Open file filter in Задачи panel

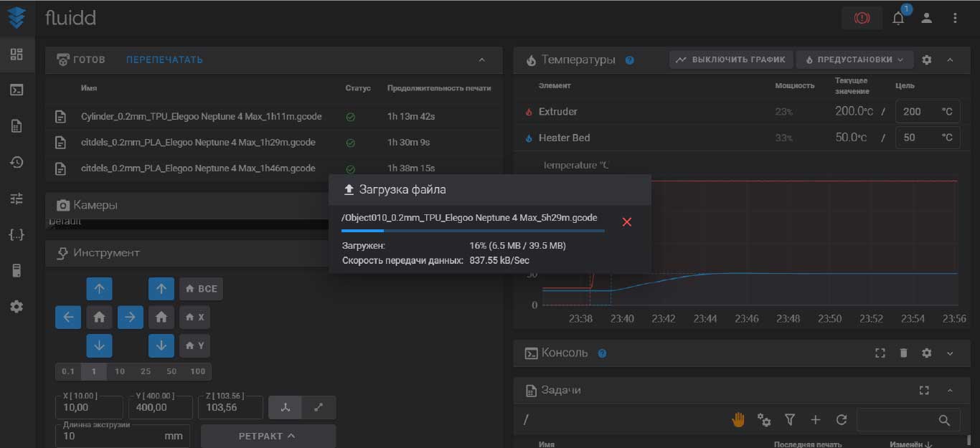[790, 420]
